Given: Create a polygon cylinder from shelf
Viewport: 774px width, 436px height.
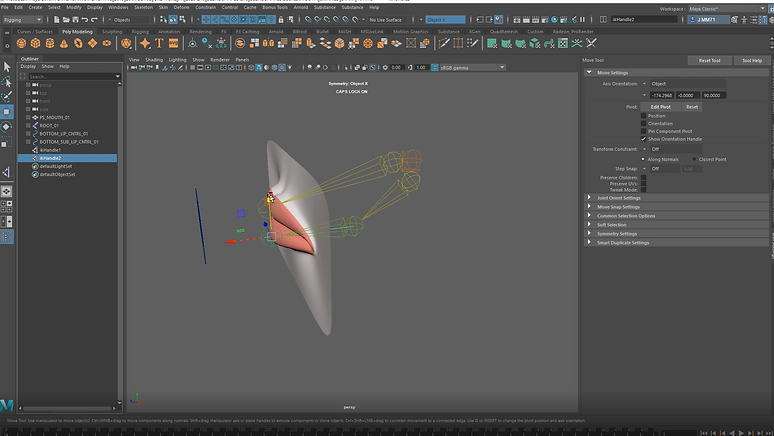Looking at the screenshot, I should pos(50,43).
